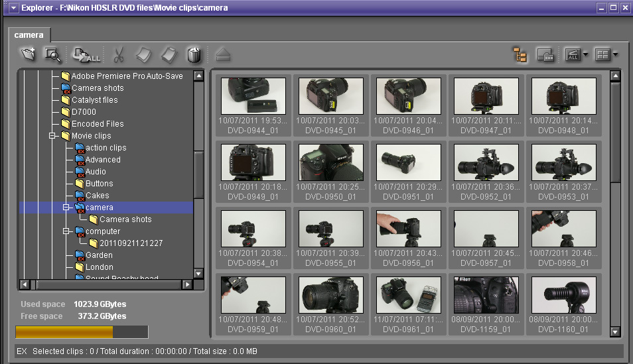Click the new folder icon in toolbar

28,54
